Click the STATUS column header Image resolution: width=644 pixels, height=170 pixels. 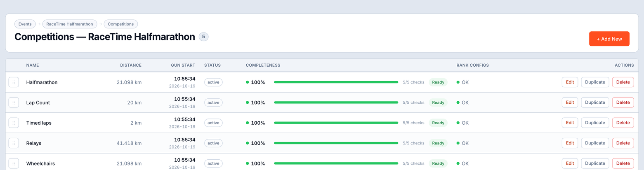(x=212, y=65)
